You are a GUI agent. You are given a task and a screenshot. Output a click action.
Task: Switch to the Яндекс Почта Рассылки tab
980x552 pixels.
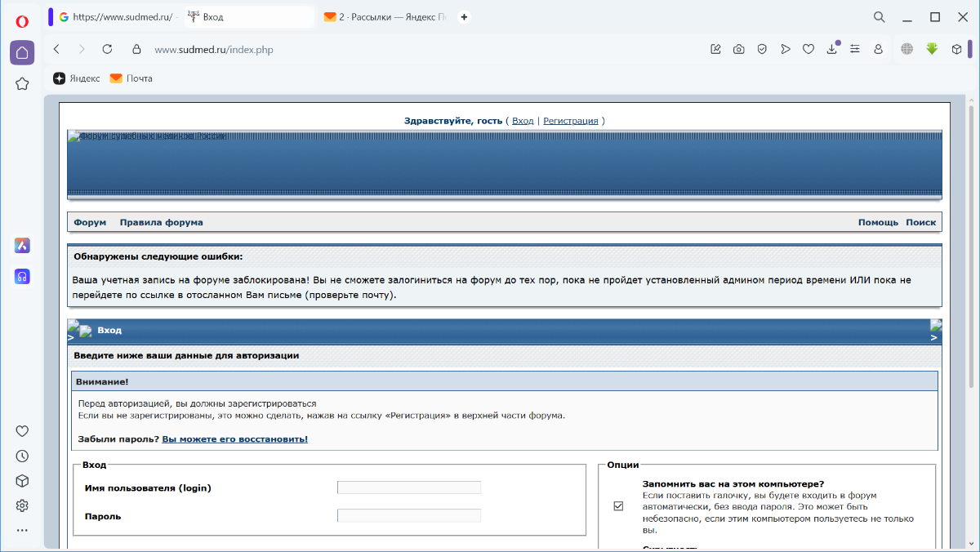[385, 16]
